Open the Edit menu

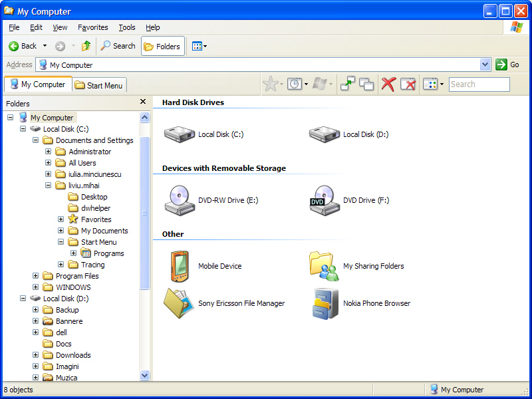pyautogui.click(x=36, y=27)
